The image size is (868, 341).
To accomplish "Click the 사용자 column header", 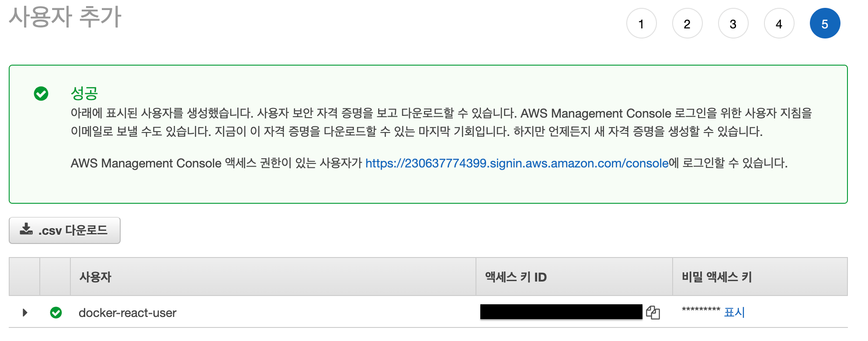I will (95, 277).
